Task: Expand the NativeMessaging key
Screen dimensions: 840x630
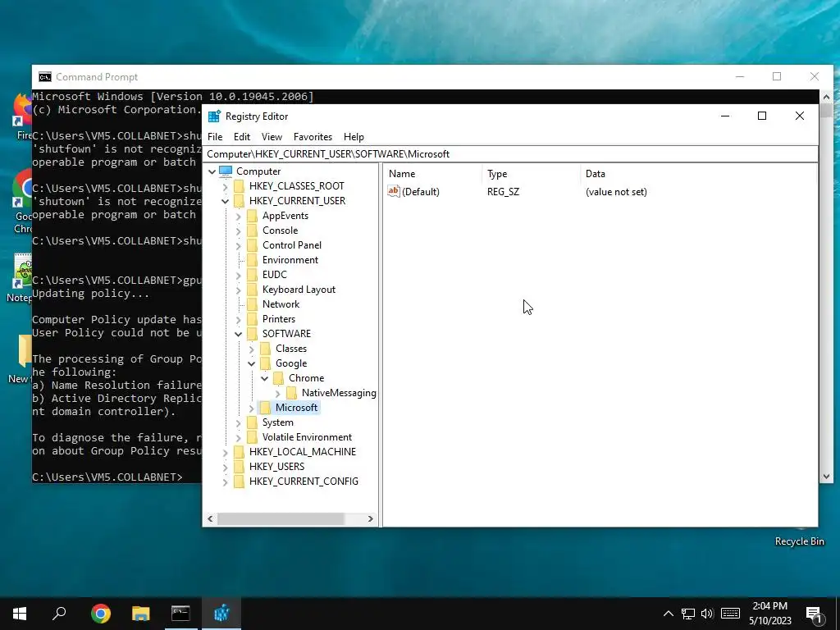Action: point(277,393)
